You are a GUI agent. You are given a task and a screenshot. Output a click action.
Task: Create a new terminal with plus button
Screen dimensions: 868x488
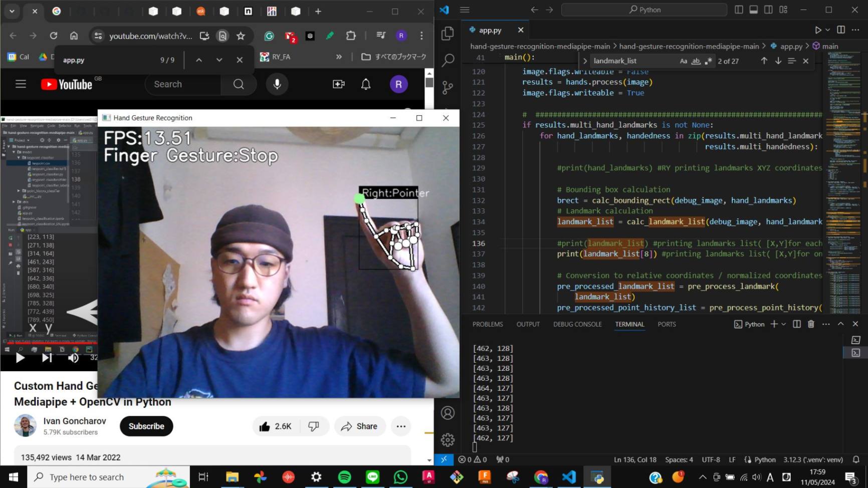point(774,324)
